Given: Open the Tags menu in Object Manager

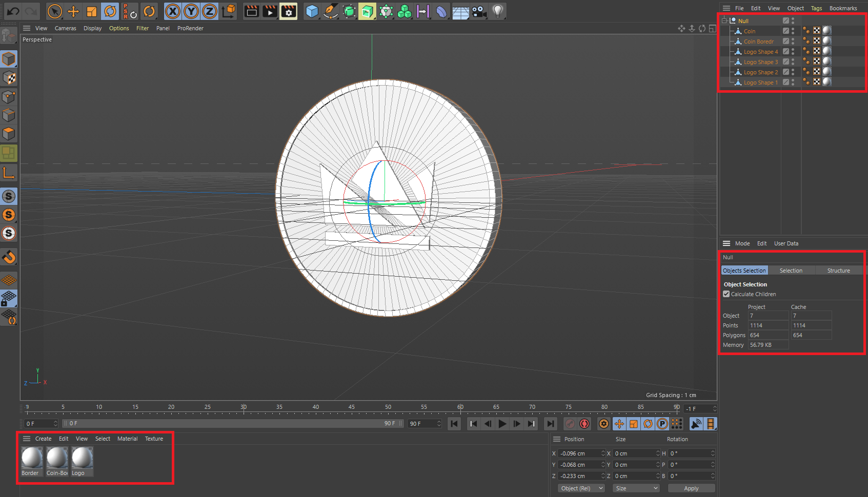Looking at the screenshot, I should click(816, 8).
